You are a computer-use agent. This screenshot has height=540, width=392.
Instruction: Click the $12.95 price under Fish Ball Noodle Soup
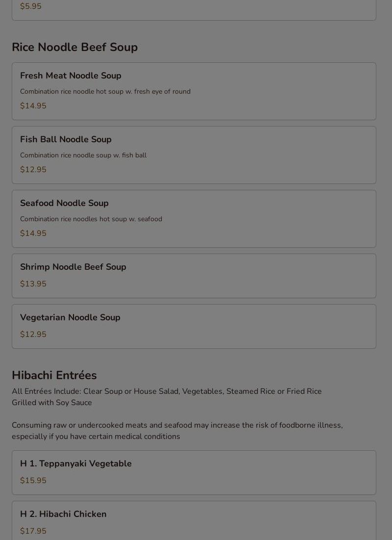(x=33, y=169)
